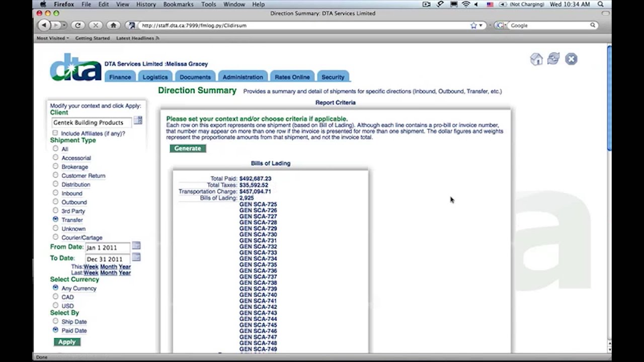This screenshot has width=644, height=362.
Task: Click the browser back arrow button
Action: tap(44, 25)
